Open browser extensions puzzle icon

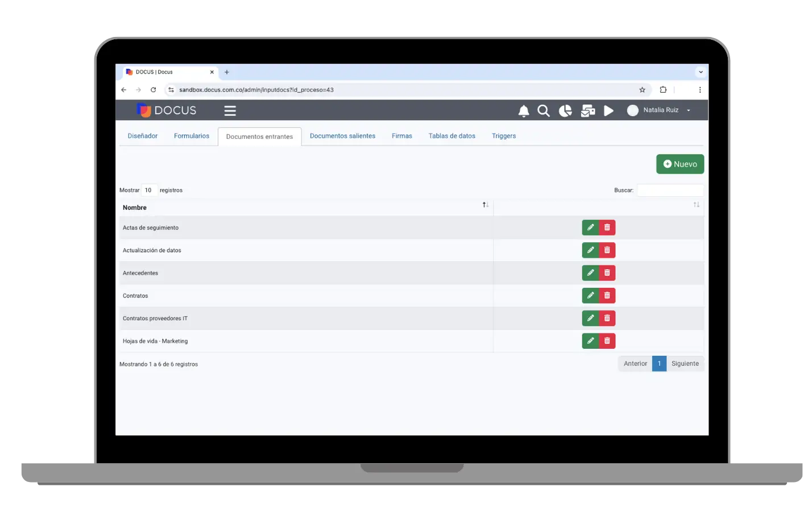(663, 90)
